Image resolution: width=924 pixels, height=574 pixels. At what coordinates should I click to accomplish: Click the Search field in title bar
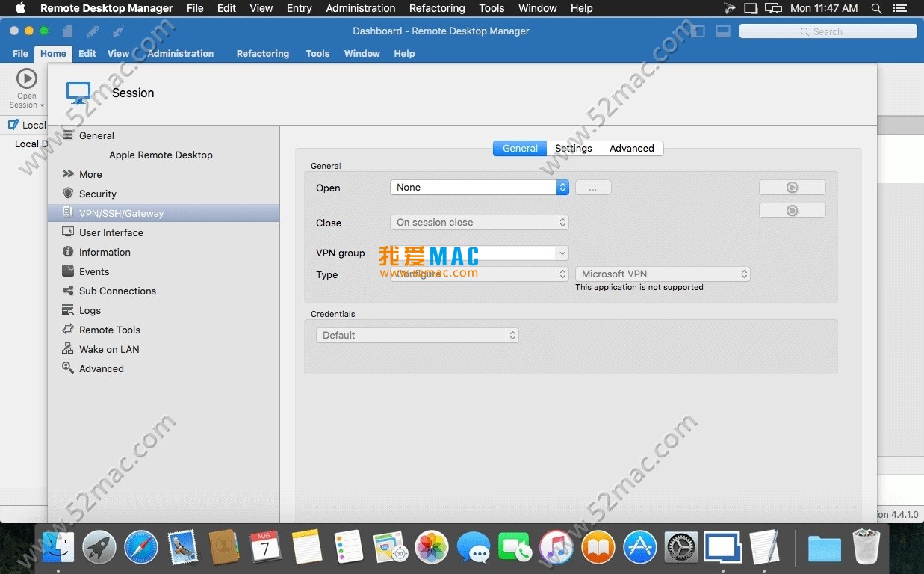828,31
